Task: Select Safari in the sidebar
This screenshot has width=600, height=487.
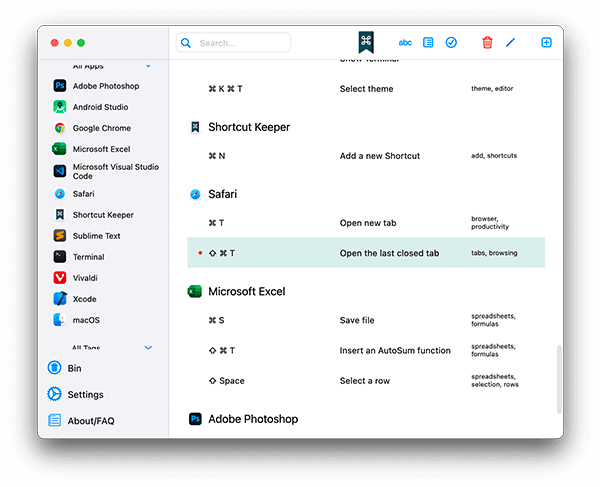Action: [83, 194]
